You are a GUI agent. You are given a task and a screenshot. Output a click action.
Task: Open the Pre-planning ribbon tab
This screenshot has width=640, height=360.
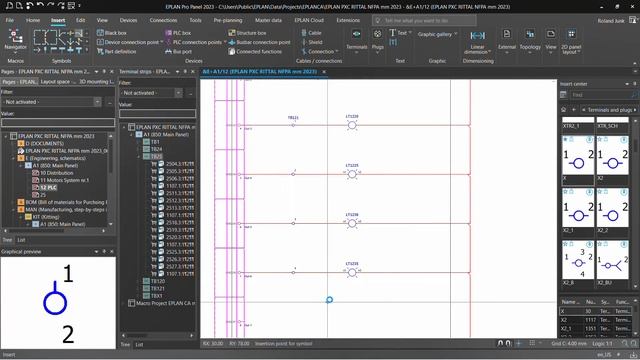point(228,20)
